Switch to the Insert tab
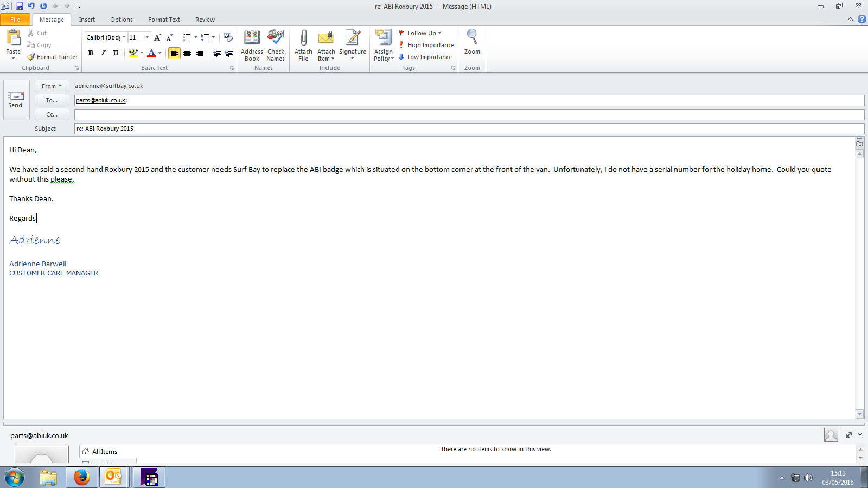 click(x=87, y=20)
